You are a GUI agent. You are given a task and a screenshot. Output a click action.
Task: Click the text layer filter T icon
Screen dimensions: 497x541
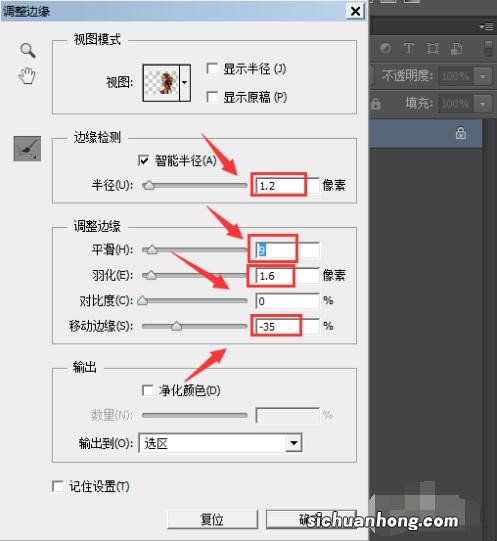tap(409, 48)
